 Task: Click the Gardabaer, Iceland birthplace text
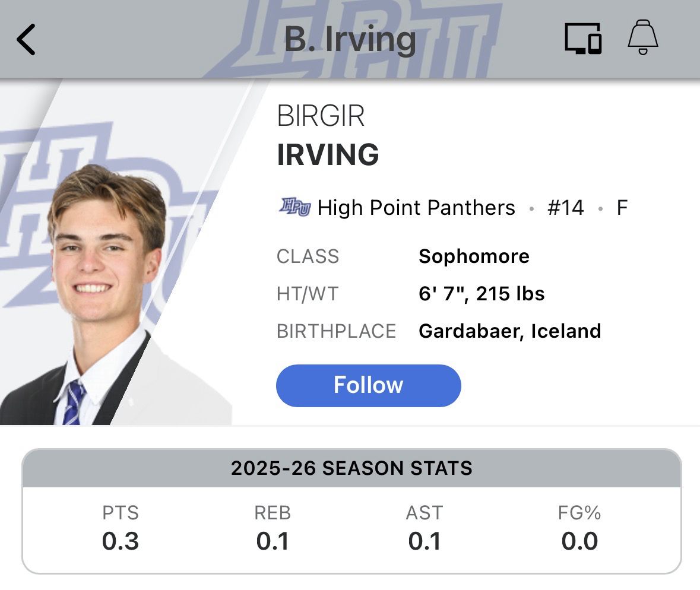tap(509, 331)
